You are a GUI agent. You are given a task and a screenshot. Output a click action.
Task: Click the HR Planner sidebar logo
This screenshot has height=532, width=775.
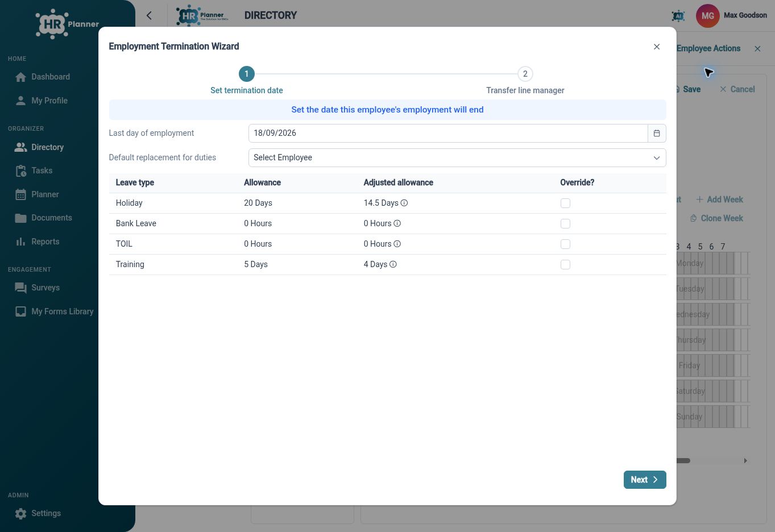click(67, 24)
